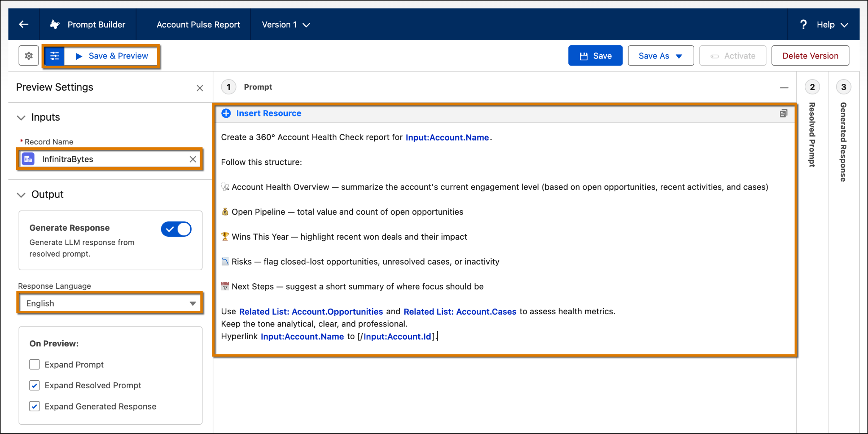The image size is (868, 434).
Task: Click the Save & Preview play icon
Action: (79, 56)
